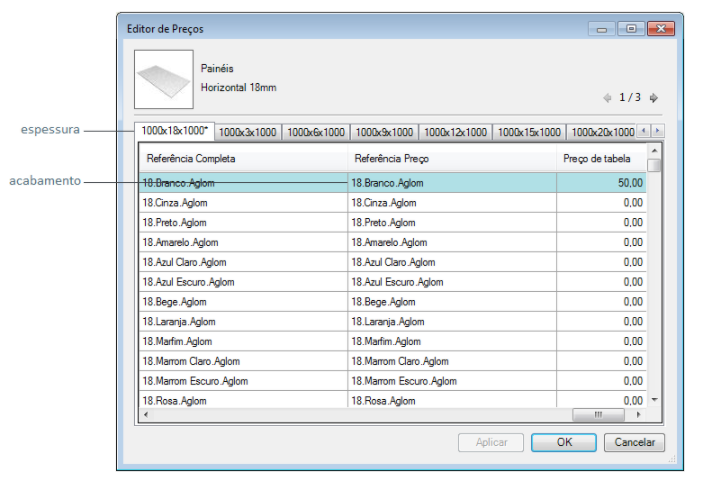Screen dimensions: 717x485
Task: Click the horizontal scrollbar thumb
Action: [598, 415]
